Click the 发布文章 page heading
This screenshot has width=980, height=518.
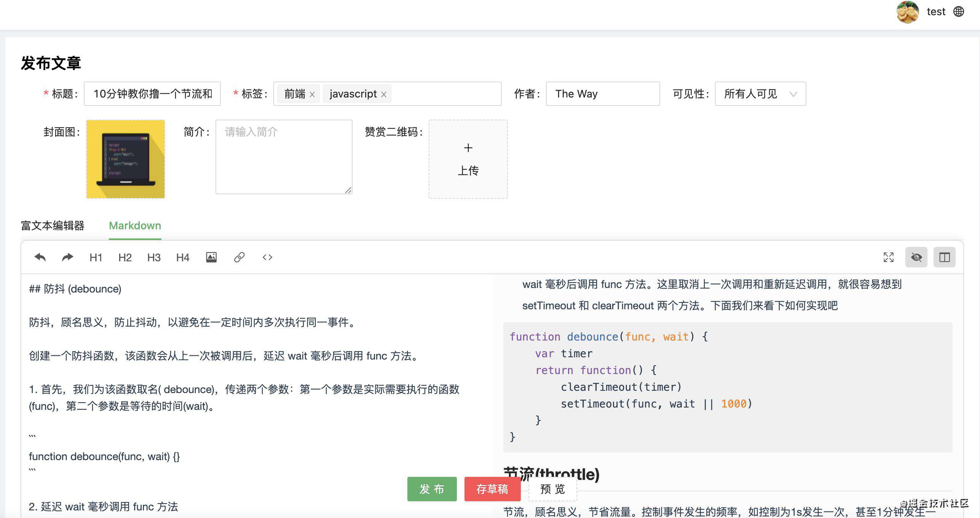tap(51, 63)
